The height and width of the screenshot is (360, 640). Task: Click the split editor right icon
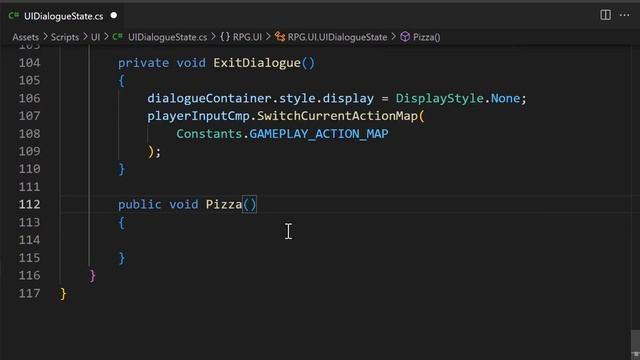[x=605, y=15]
